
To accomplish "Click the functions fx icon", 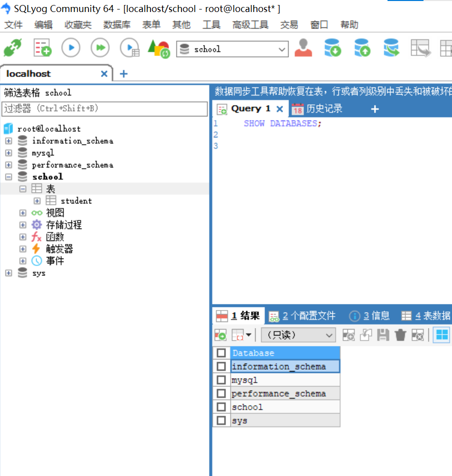I will point(36,237).
